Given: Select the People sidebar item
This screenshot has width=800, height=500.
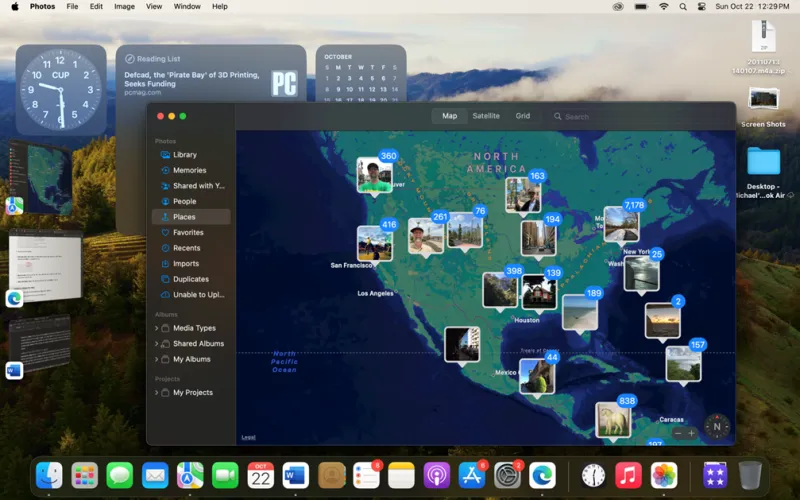Looking at the screenshot, I should [x=184, y=201].
